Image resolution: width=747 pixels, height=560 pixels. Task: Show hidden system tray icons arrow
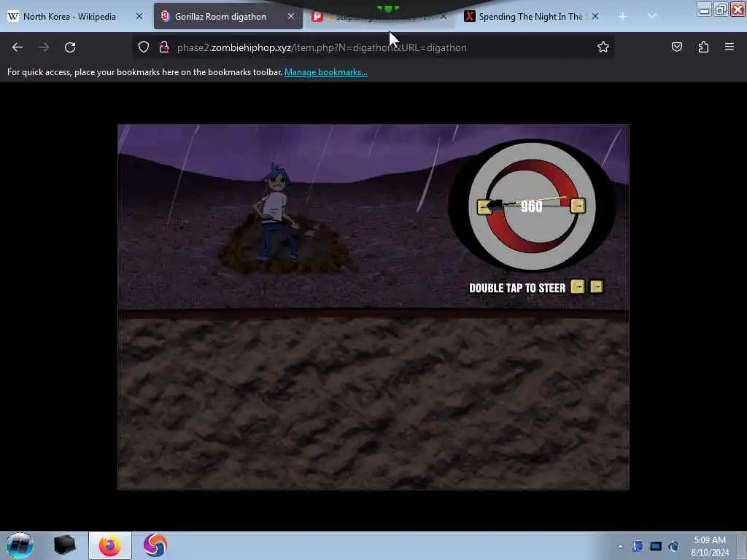(620, 546)
